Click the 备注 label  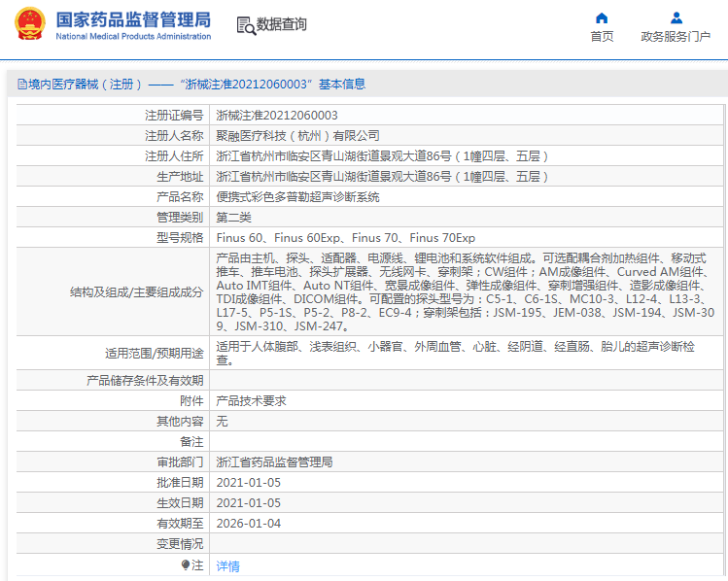point(191,442)
